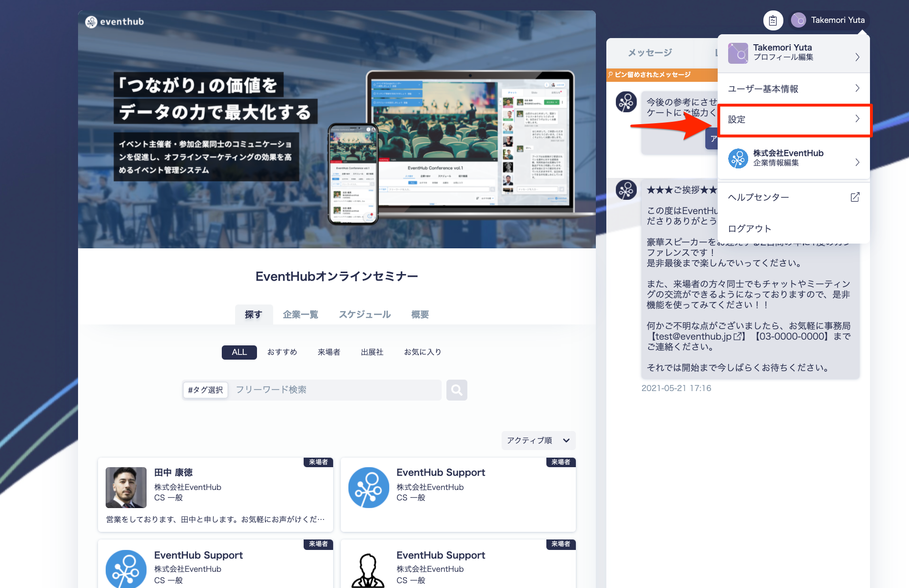
Task: Open ユーザー基本情報 menu item
Action: [x=793, y=88]
